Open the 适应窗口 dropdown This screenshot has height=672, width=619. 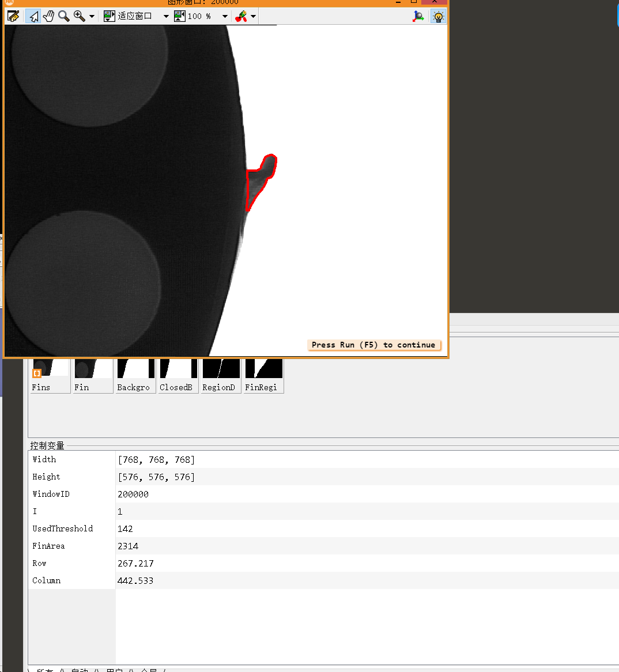166,17
